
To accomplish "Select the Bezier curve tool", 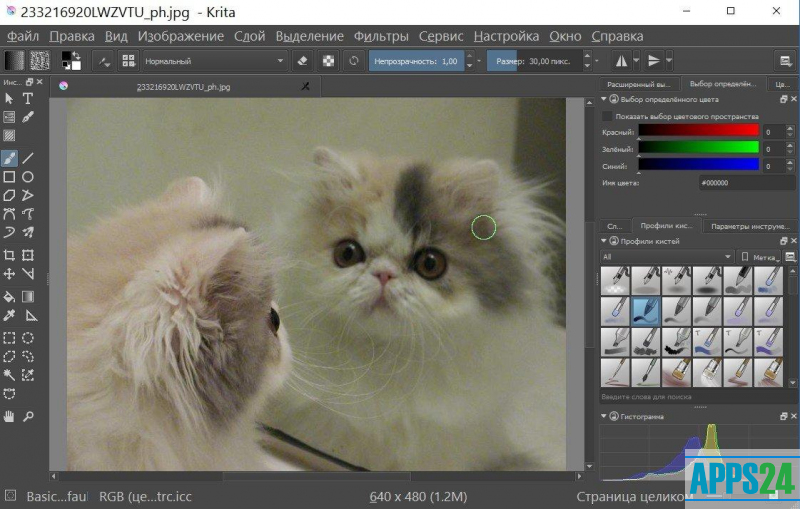I will [x=9, y=214].
